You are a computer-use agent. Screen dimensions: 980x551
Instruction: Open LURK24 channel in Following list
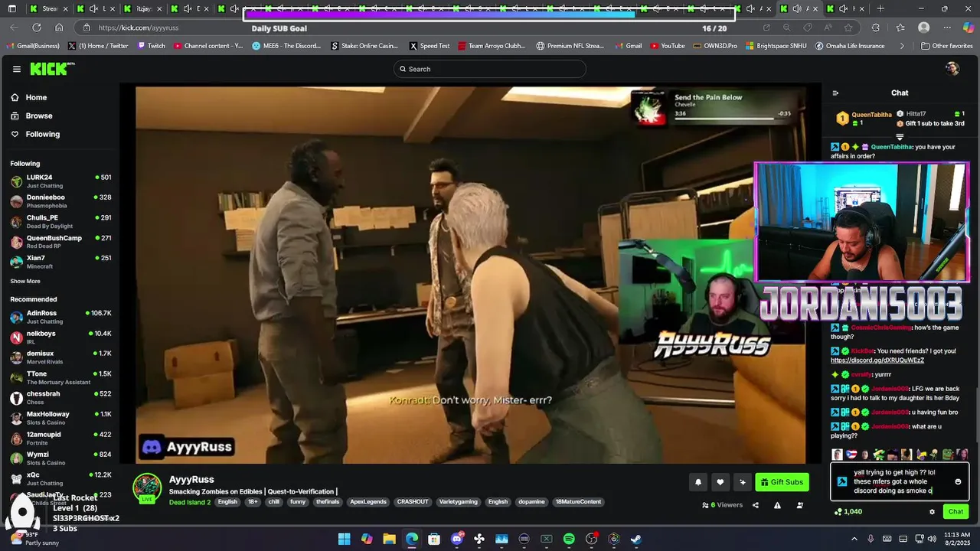(60, 181)
